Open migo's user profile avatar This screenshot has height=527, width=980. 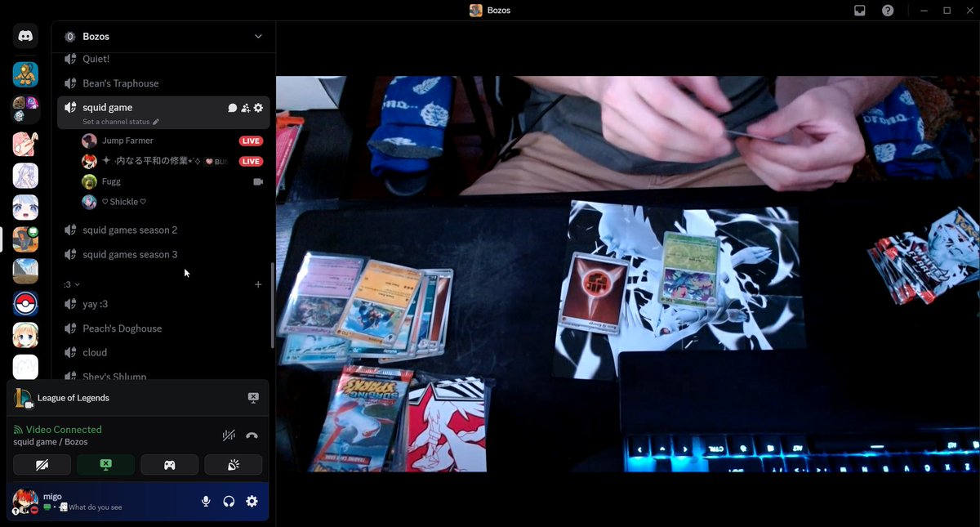pos(25,501)
